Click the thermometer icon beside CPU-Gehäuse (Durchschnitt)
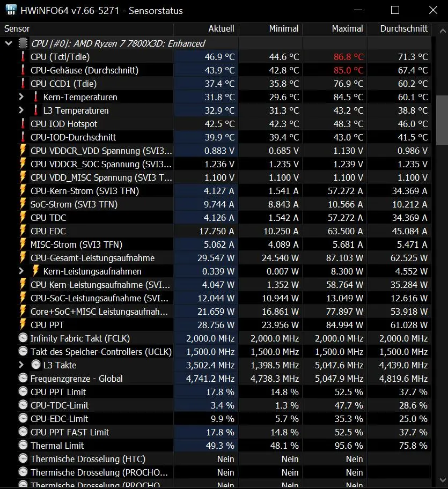 click(x=23, y=70)
